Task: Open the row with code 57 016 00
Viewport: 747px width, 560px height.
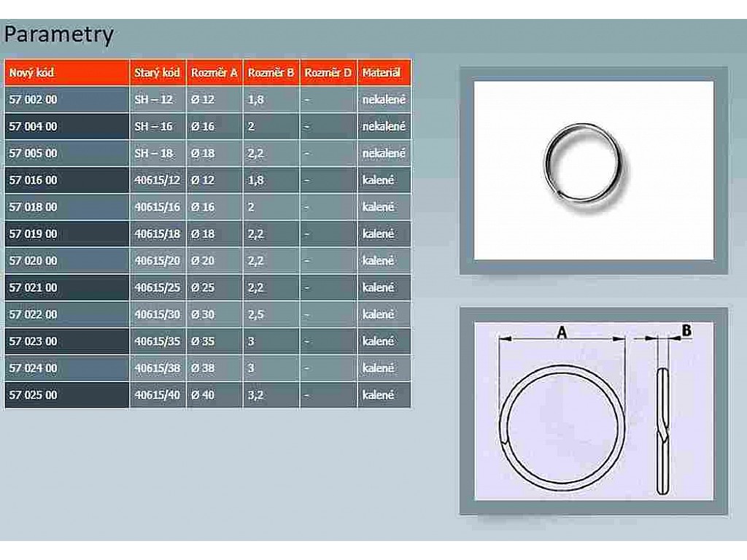Action: 33,180
